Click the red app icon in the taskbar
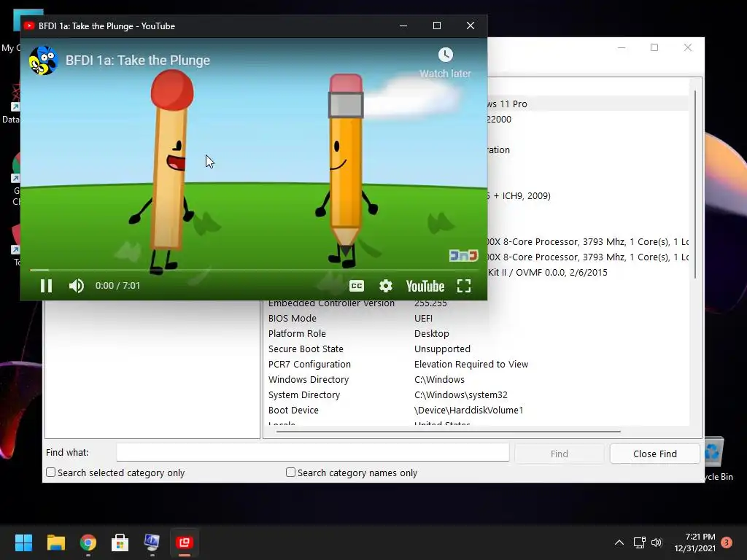 click(185, 542)
